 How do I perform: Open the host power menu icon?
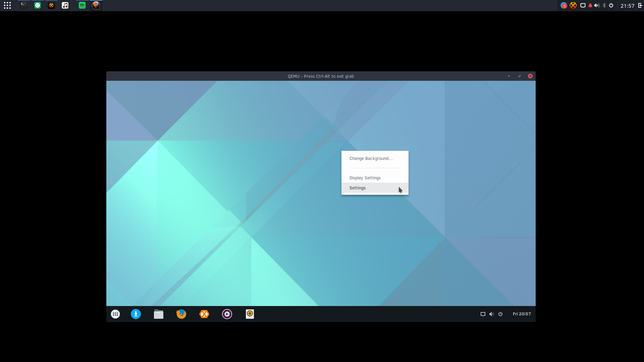click(611, 5)
